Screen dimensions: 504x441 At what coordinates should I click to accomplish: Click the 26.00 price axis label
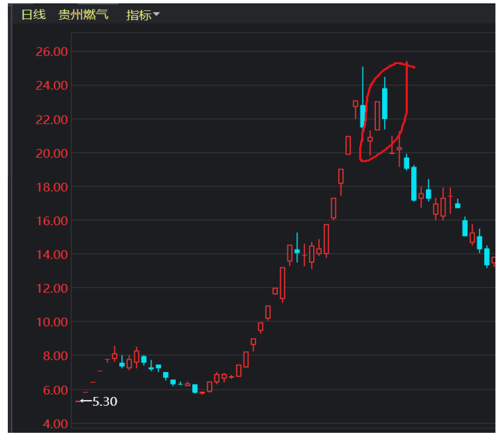point(51,51)
